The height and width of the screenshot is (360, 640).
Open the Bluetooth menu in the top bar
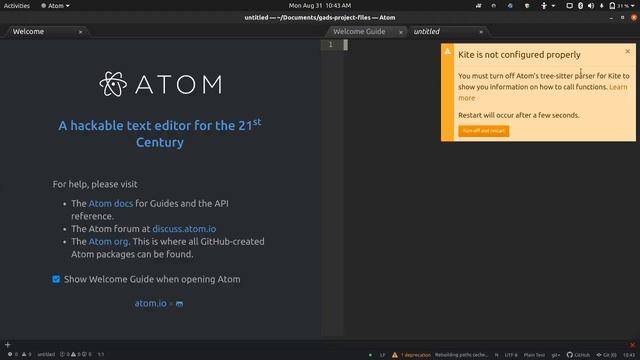click(580, 6)
